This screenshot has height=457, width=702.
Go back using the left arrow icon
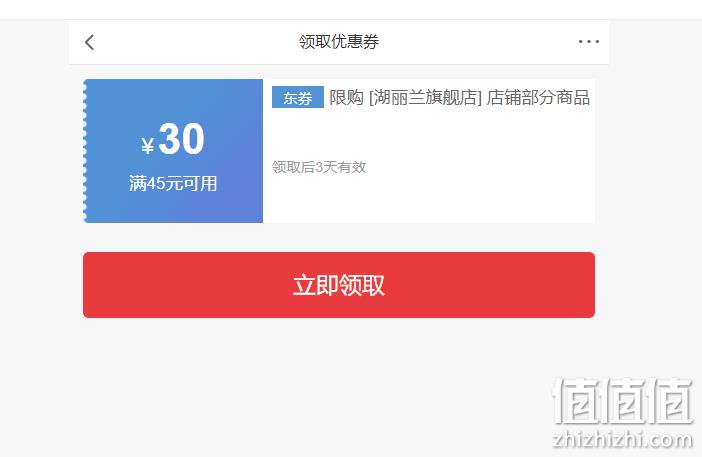tap(90, 43)
